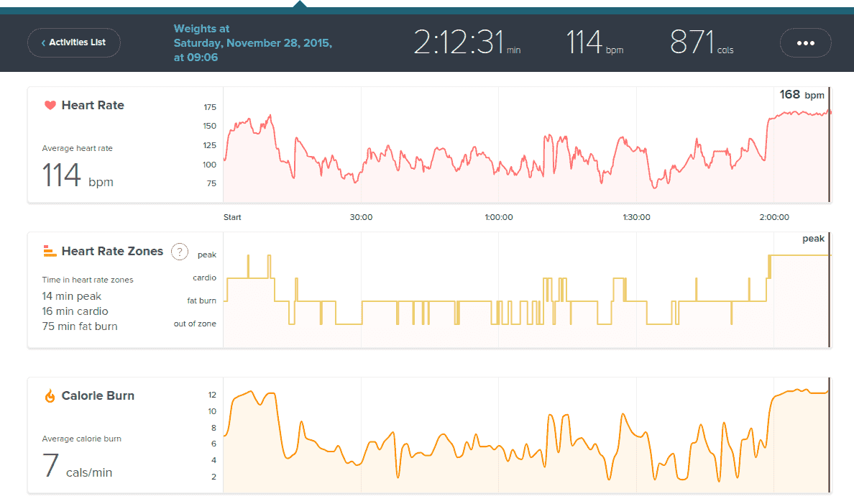Click the 75 min fat burn entry
The height and width of the screenshot is (504, 854).
[80, 326]
